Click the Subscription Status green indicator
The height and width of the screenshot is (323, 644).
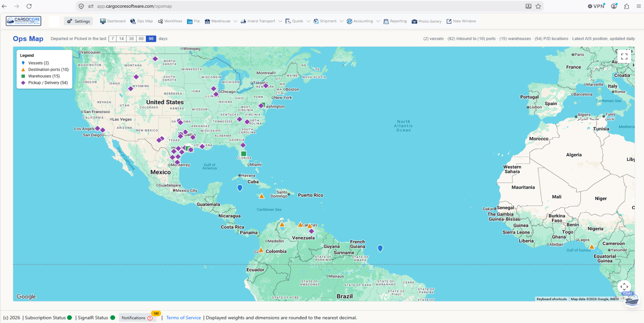click(69, 318)
